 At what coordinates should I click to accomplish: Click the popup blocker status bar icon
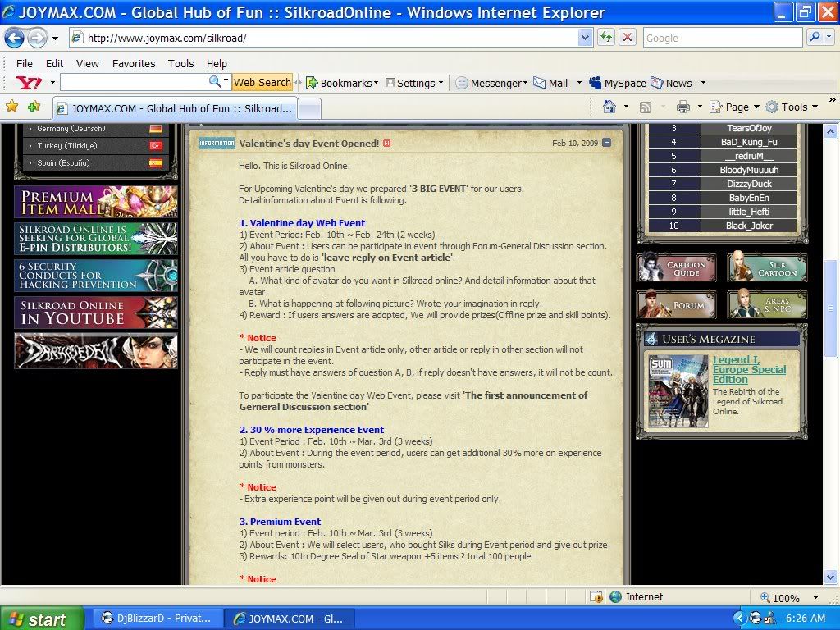coord(596,597)
